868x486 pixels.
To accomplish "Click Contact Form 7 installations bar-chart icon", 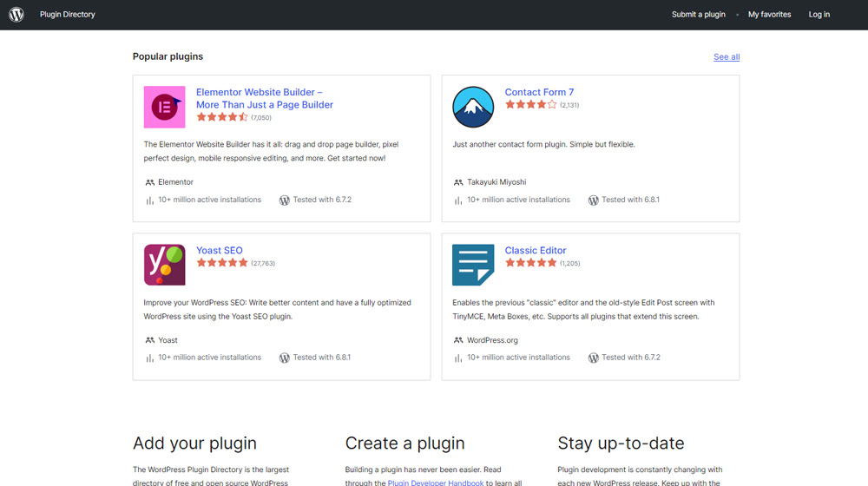I will click(457, 200).
